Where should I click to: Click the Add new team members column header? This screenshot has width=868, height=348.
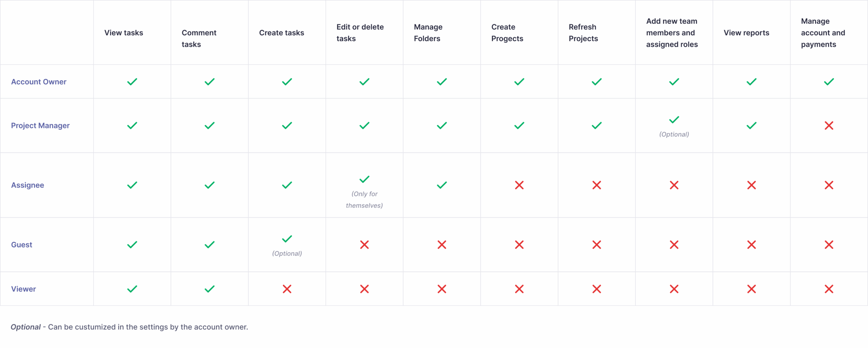[672, 33]
